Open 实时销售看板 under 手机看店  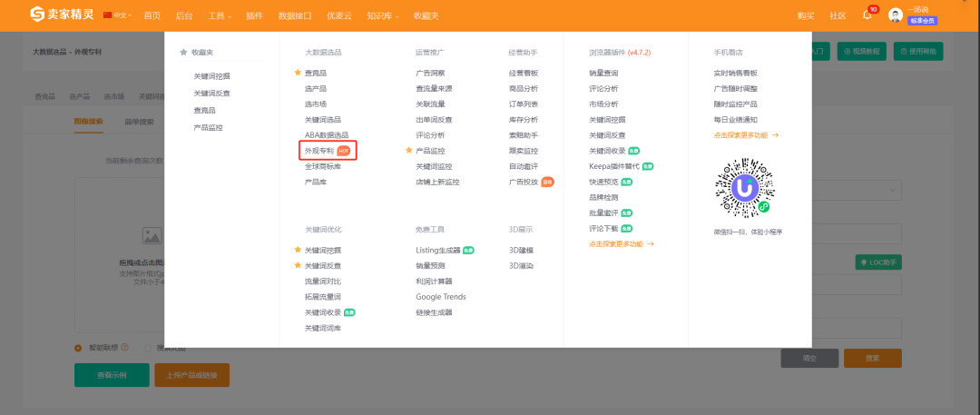pos(736,73)
